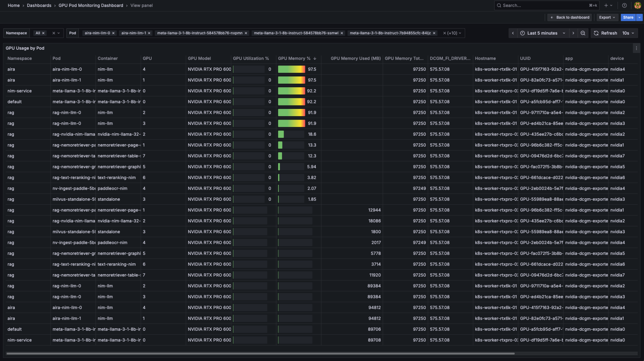Sort by GPU Memory Used (MB) column
This screenshot has height=361, width=644.
tap(356, 59)
